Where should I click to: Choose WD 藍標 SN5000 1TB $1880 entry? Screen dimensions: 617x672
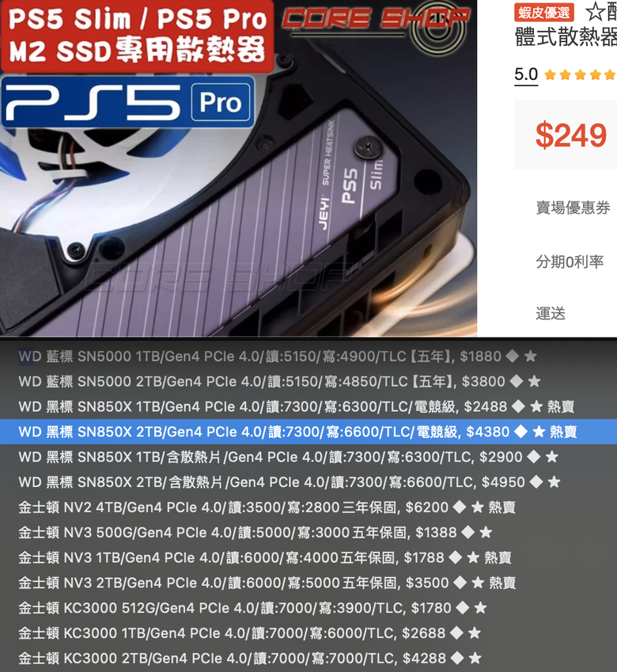[x=308, y=356]
